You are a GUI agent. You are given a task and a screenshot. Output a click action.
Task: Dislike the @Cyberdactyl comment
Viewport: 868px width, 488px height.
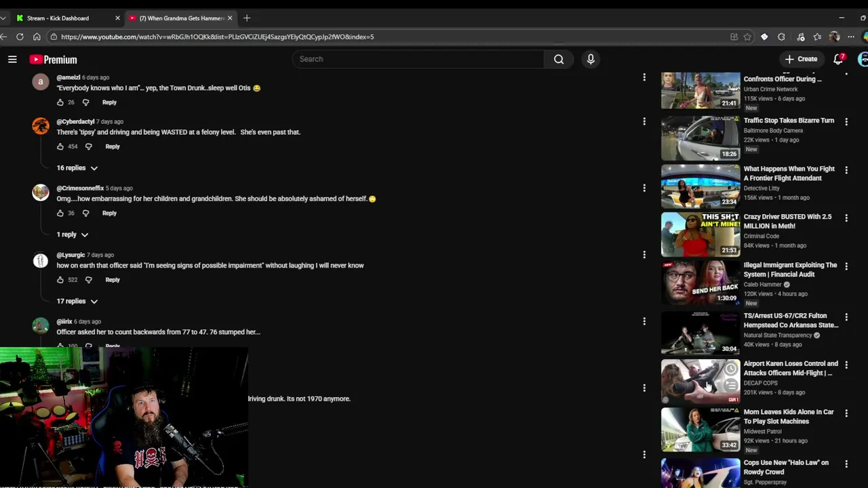pos(88,146)
